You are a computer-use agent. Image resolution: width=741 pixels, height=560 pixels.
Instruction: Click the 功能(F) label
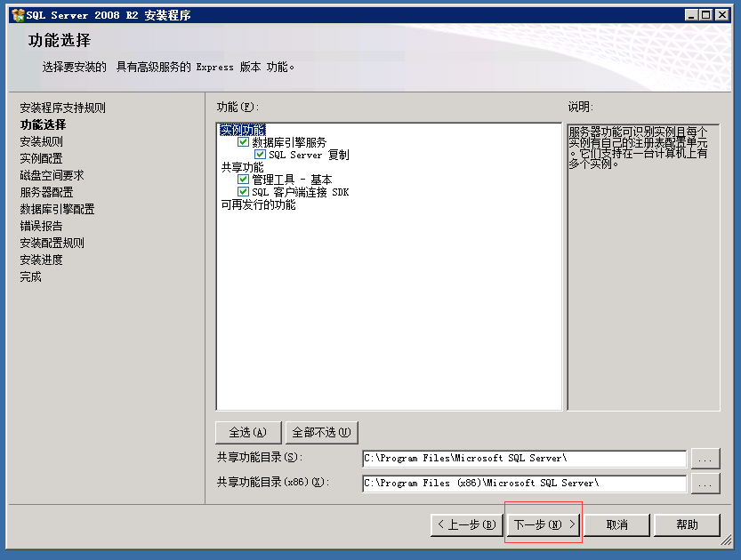[x=238, y=108]
